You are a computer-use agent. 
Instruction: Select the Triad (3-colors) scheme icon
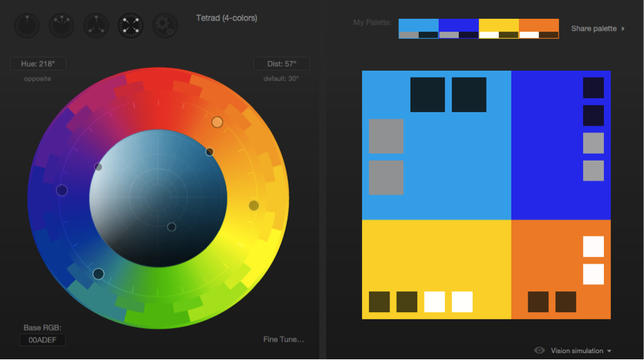(96, 25)
